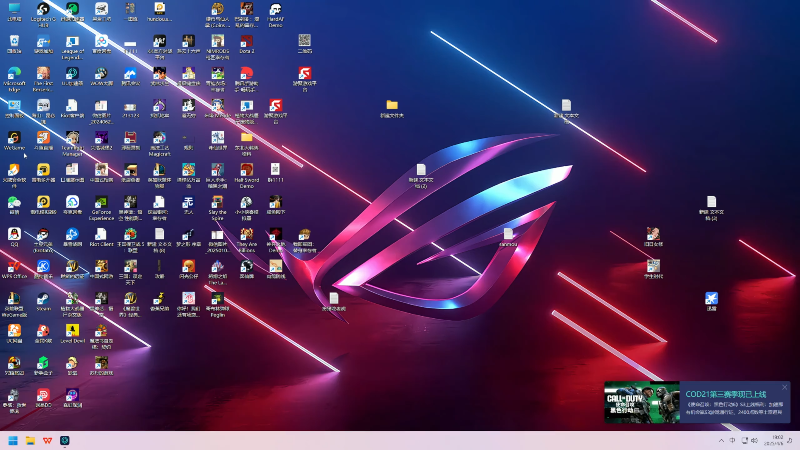Open WeGame desktop shortcut
The height and width of the screenshot is (450, 800).
point(14,141)
